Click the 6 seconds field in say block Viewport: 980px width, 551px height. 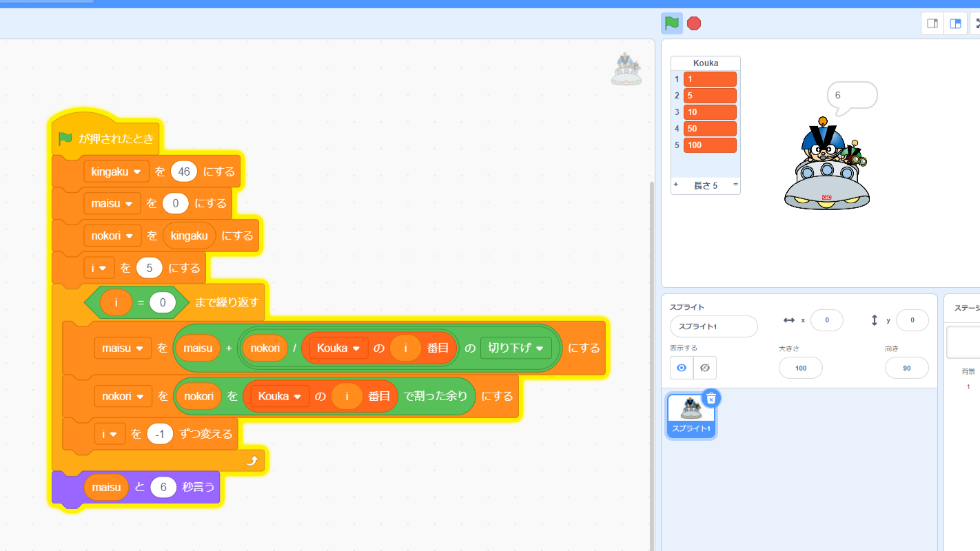(163, 487)
